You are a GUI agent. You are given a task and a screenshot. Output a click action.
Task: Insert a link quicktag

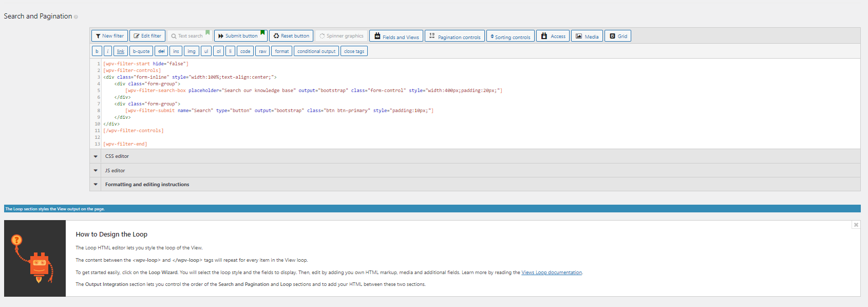(x=120, y=51)
